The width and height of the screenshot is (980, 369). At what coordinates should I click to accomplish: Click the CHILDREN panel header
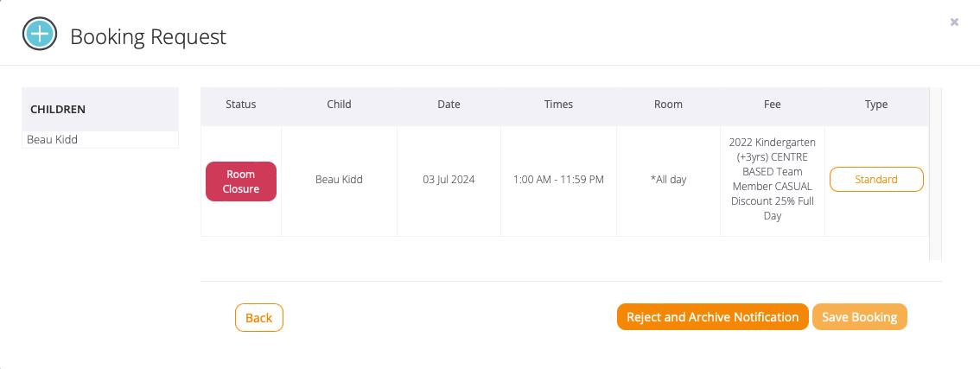coord(58,110)
